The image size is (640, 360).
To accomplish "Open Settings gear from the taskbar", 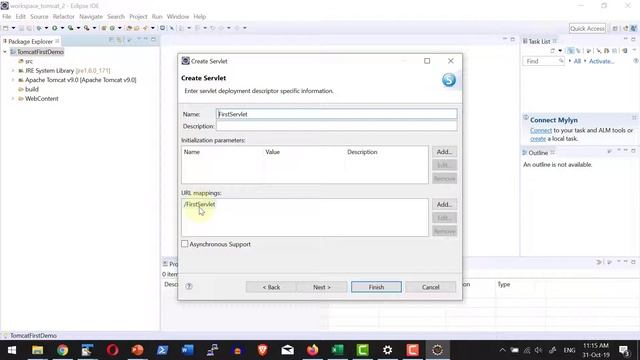I will (x=387, y=350).
